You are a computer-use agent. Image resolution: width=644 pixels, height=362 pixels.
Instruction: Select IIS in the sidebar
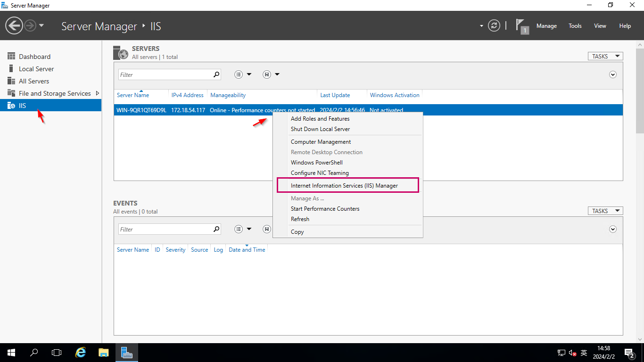tap(50, 106)
